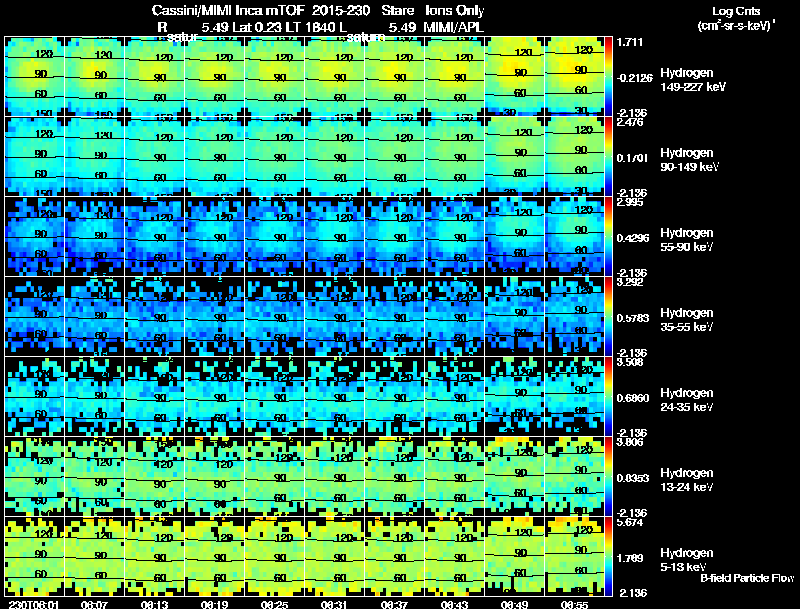Select the 'Hydrogen 24-35 keV' row label
Viewport: 800px width, 609px height.
coord(687,400)
